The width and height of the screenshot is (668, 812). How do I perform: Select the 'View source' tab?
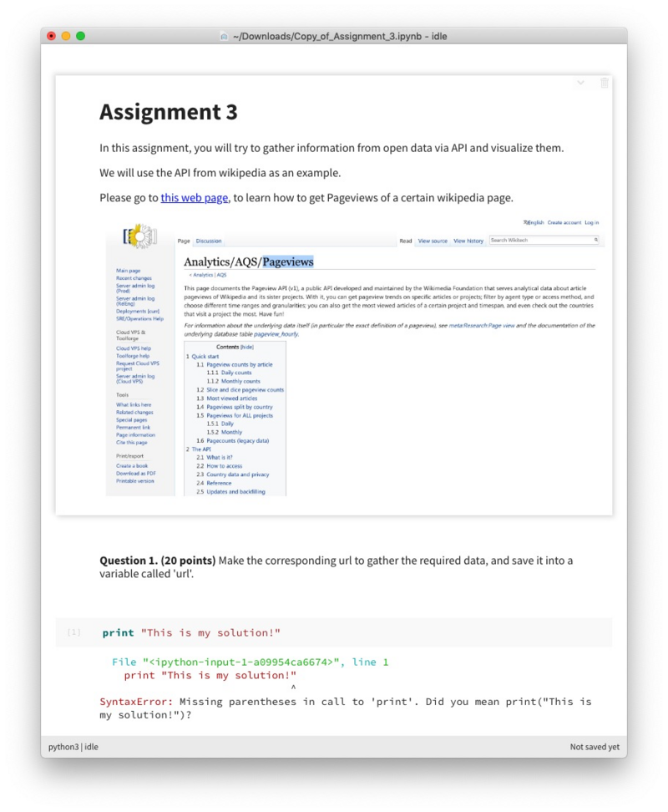(433, 241)
